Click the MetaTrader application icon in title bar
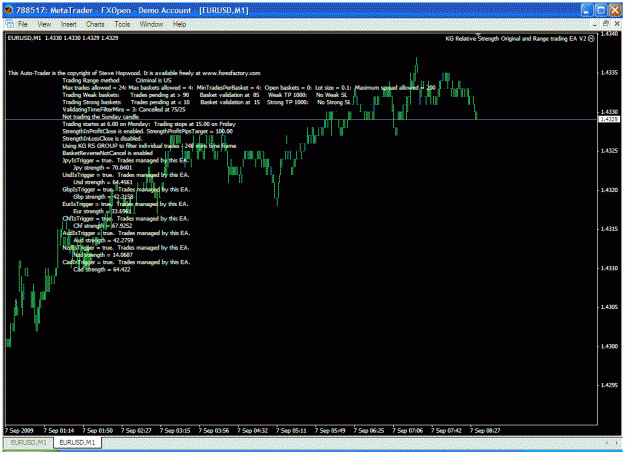 coord(8,10)
